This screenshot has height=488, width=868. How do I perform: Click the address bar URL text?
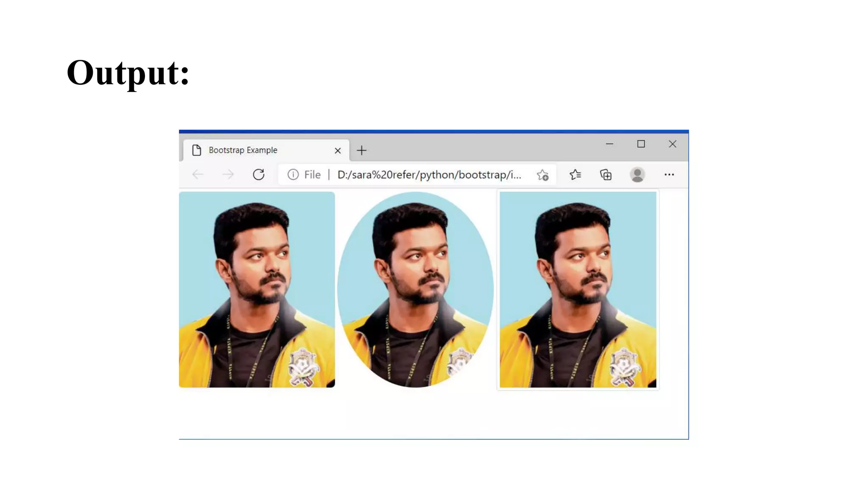coord(429,175)
